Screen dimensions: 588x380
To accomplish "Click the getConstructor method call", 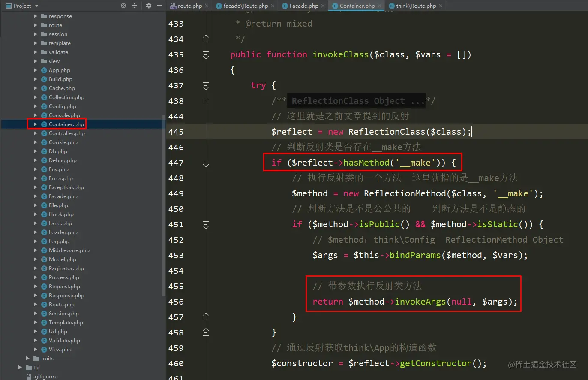I will click(435, 364).
